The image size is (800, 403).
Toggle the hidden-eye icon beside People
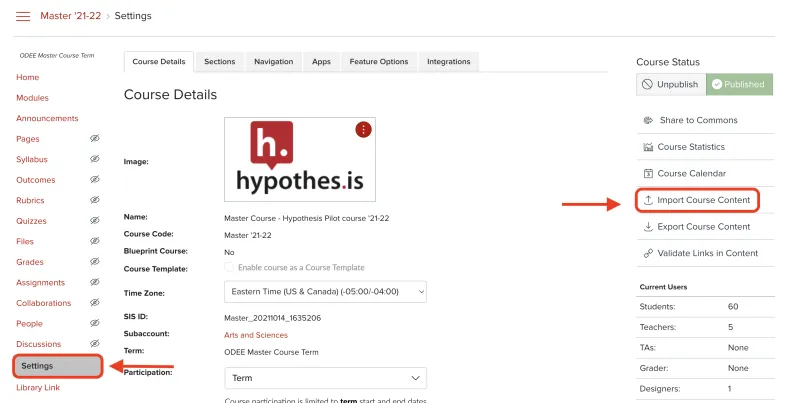[95, 323]
